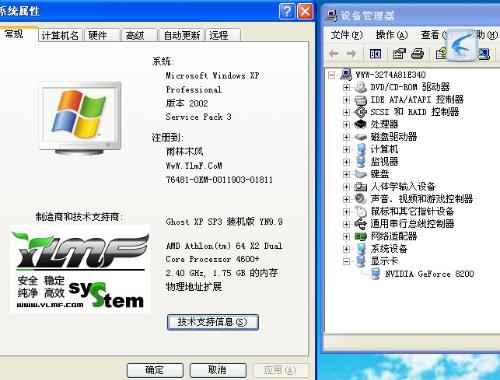Viewport: 500px width, 380px height.
Task: Click the Windows XP monitor logo image
Action: (80, 118)
